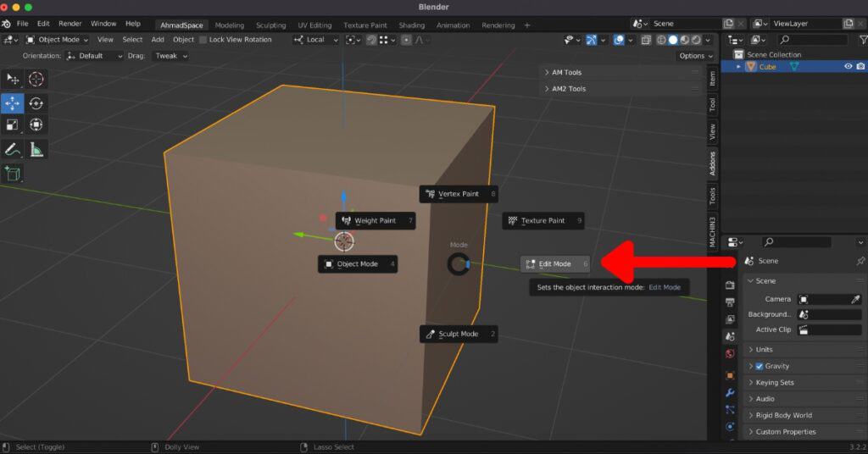Screen dimensions: 868x454
Task: Select the Measure tool
Action: point(36,150)
